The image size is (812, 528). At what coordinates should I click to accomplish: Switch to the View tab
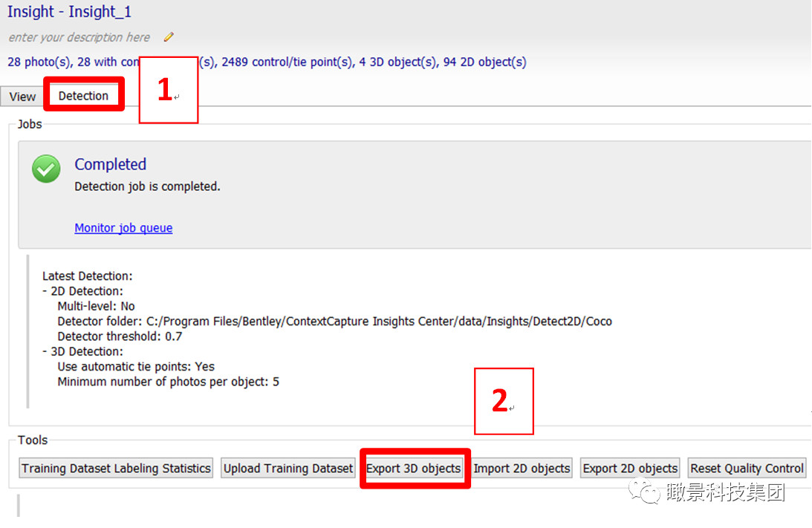tap(22, 97)
